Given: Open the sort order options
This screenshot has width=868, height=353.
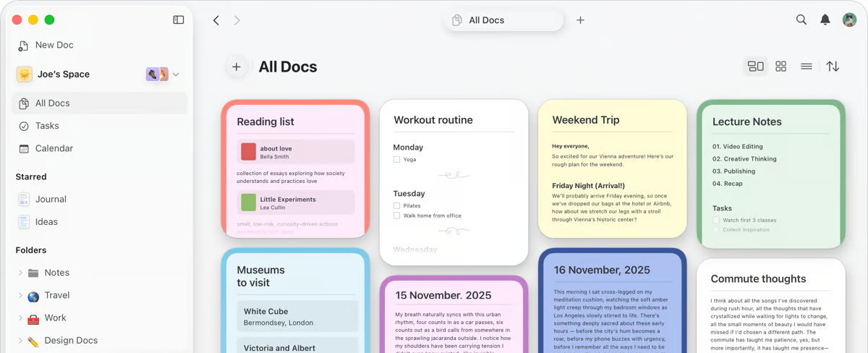Looking at the screenshot, I should 833,67.
